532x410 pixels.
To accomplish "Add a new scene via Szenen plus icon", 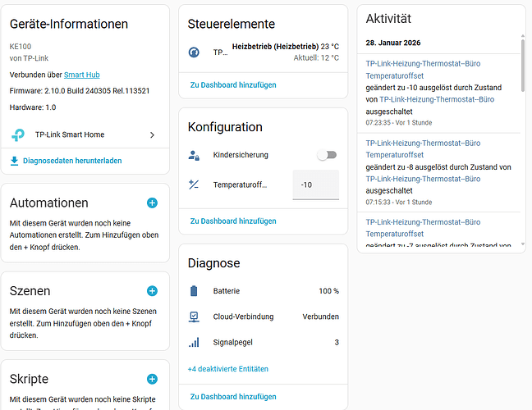I will (152, 291).
